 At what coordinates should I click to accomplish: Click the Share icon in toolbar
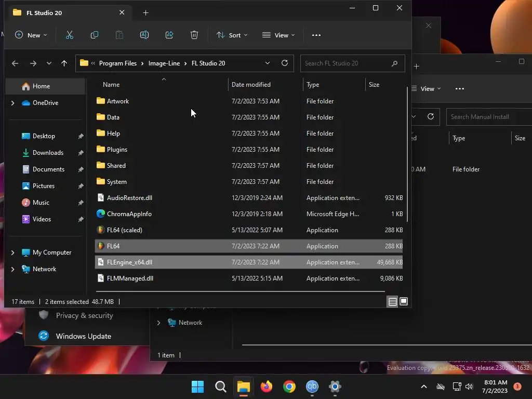169,35
